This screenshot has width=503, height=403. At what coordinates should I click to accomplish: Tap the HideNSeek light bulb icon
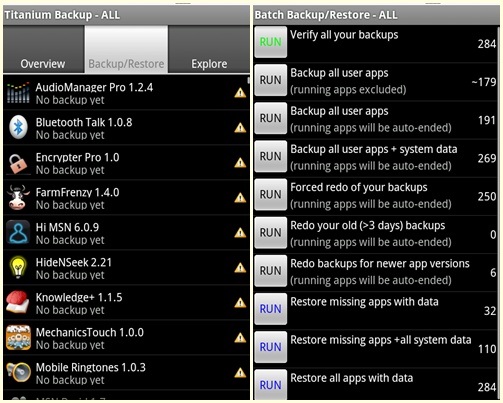coord(18,267)
